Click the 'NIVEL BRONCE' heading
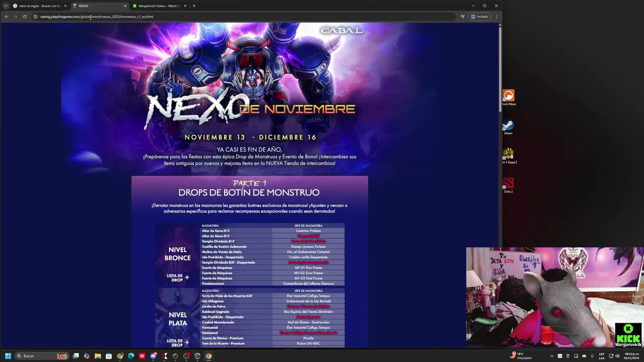The height and width of the screenshot is (362, 644). tap(178, 254)
